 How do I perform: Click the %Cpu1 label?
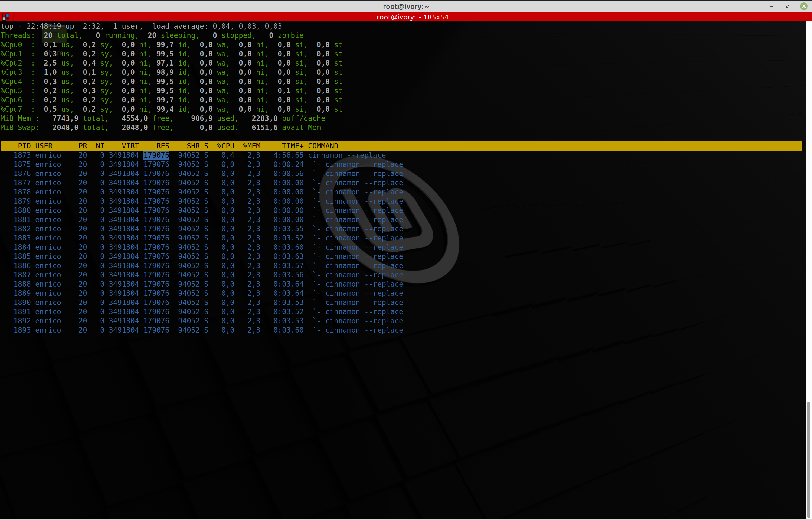pyautogui.click(x=11, y=54)
